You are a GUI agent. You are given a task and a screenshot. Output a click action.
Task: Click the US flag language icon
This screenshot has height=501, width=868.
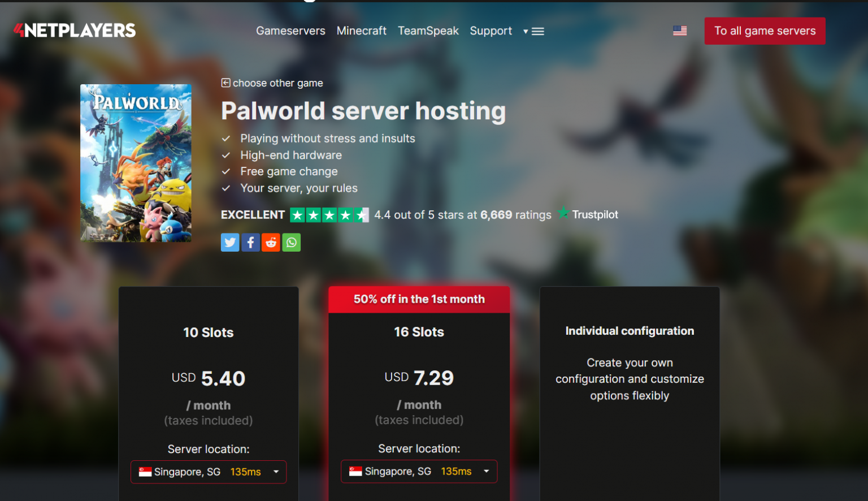pos(680,31)
